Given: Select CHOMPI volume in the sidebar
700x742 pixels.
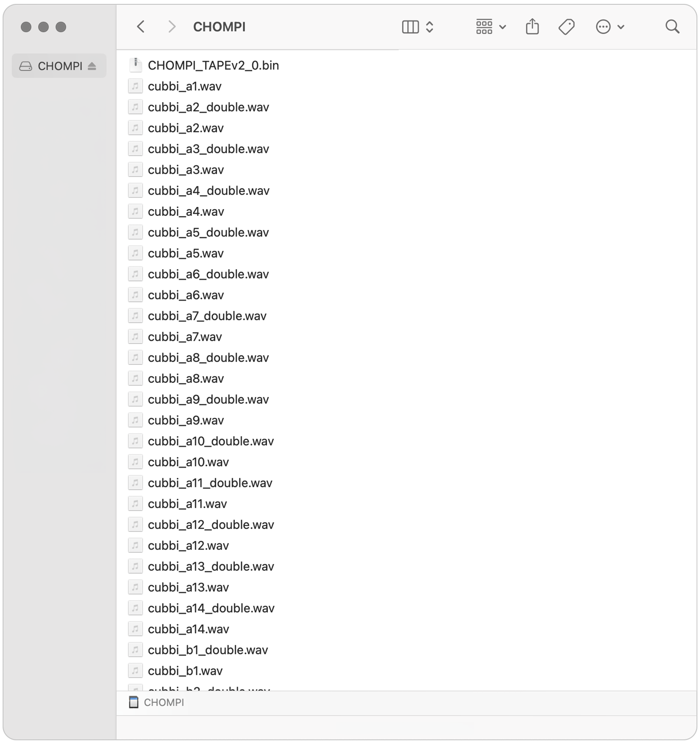Looking at the screenshot, I should click(x=60, y=66).
